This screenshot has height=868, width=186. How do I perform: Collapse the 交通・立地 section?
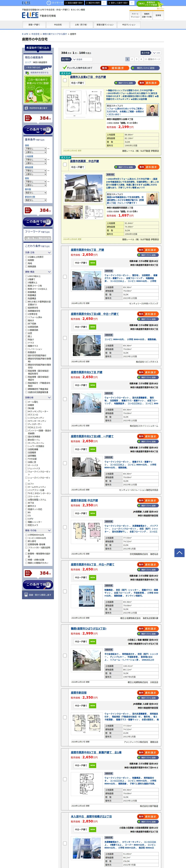pos(38,252)
